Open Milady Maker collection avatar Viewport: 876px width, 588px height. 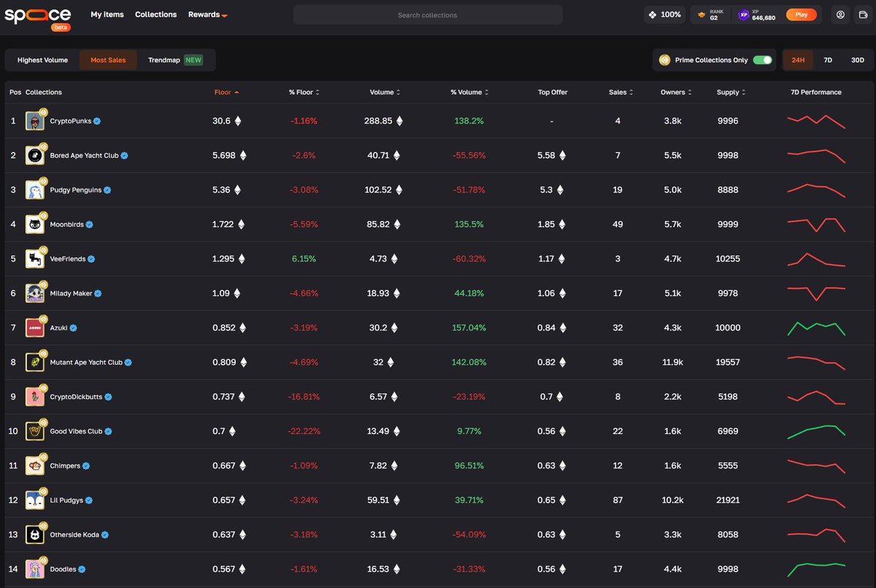click(35, 293)
